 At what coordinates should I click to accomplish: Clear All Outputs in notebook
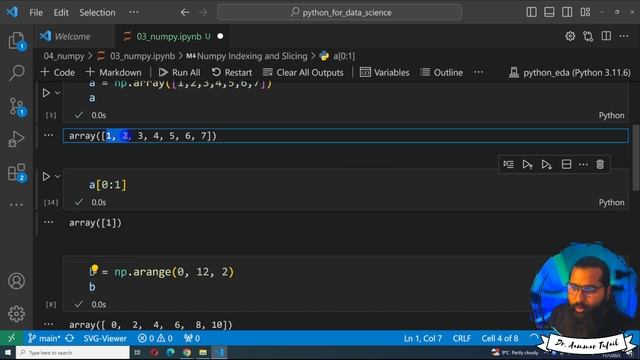pyautogui.click(x=303, y=72)
